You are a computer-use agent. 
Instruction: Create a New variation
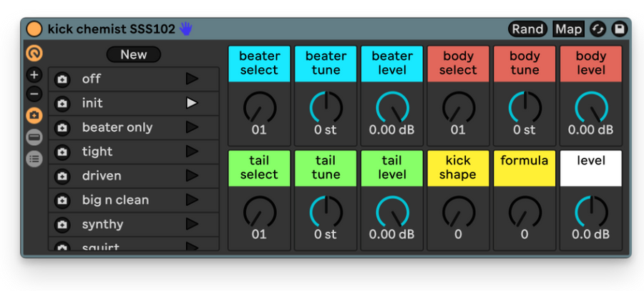(134, 54)
